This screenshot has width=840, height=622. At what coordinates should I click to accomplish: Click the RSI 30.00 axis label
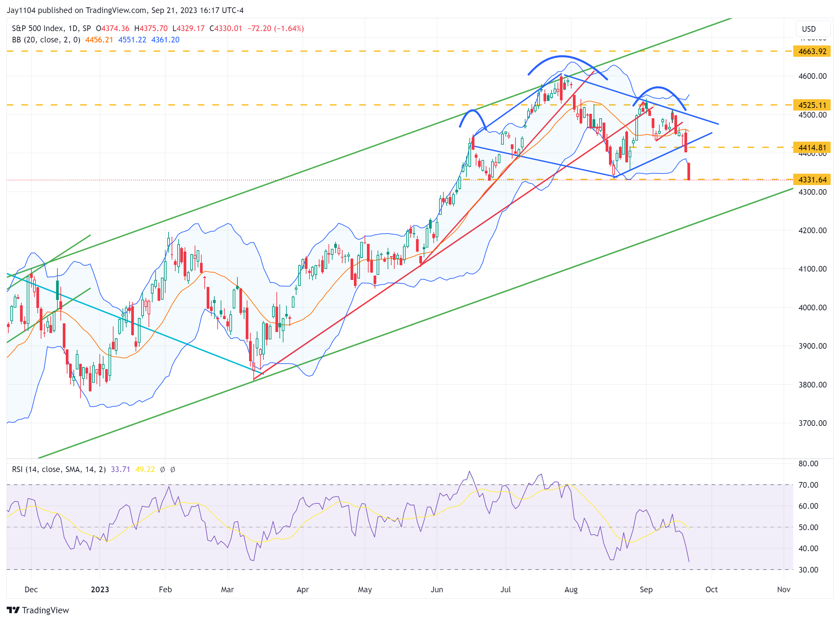(808, 570)
